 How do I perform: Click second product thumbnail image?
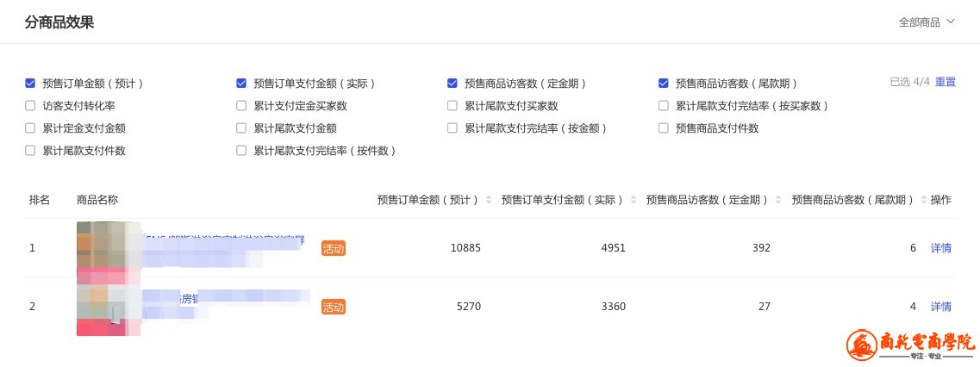point(108,308)
